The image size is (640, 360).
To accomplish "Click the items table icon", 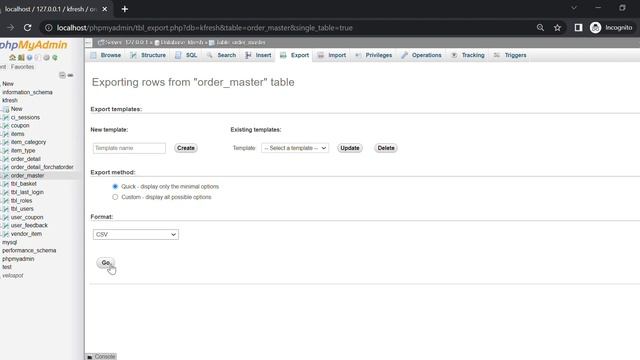I will (x=6, y=134).
